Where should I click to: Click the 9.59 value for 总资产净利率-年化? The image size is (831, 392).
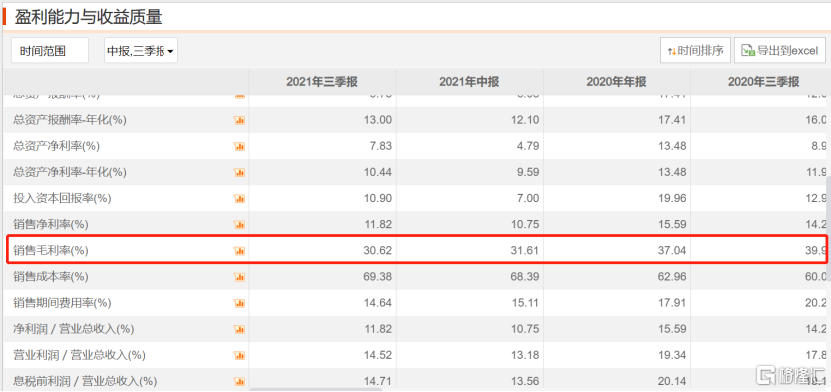529,172
